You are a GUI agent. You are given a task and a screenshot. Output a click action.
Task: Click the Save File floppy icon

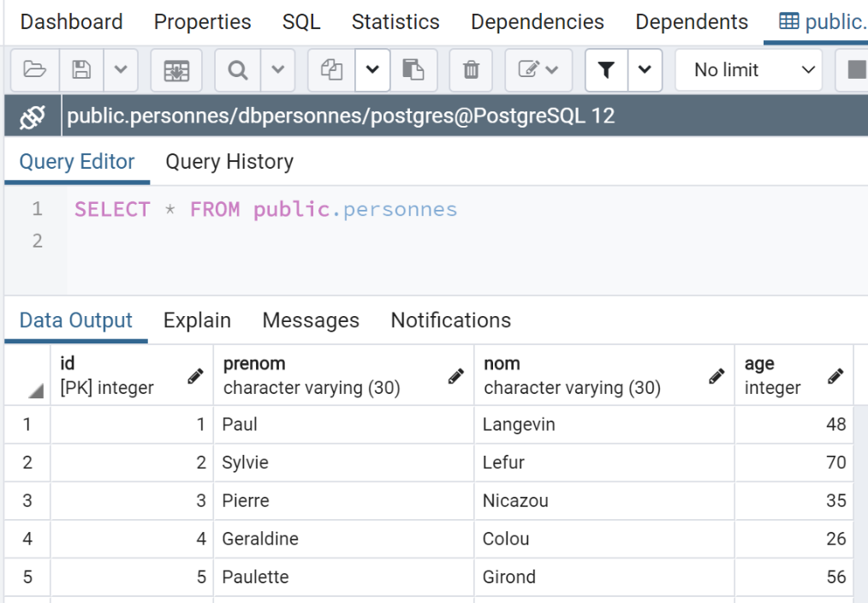[81, 70]
